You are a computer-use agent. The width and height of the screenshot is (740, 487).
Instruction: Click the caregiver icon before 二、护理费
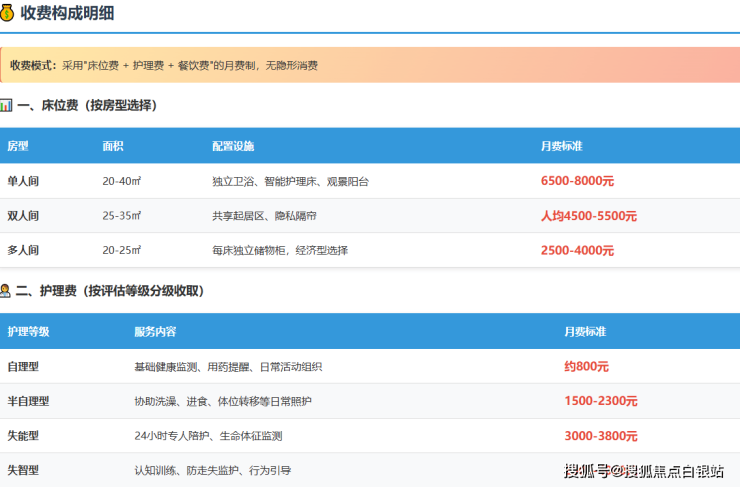click(x=6, y=291)
